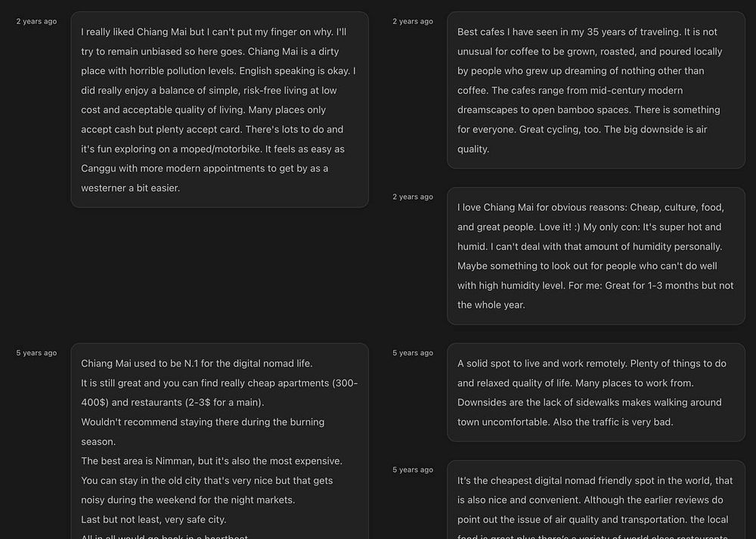Click the 'Chiang Mai used to be N.1' review
Screen dimensions: 756x539
tap(219, 441)
